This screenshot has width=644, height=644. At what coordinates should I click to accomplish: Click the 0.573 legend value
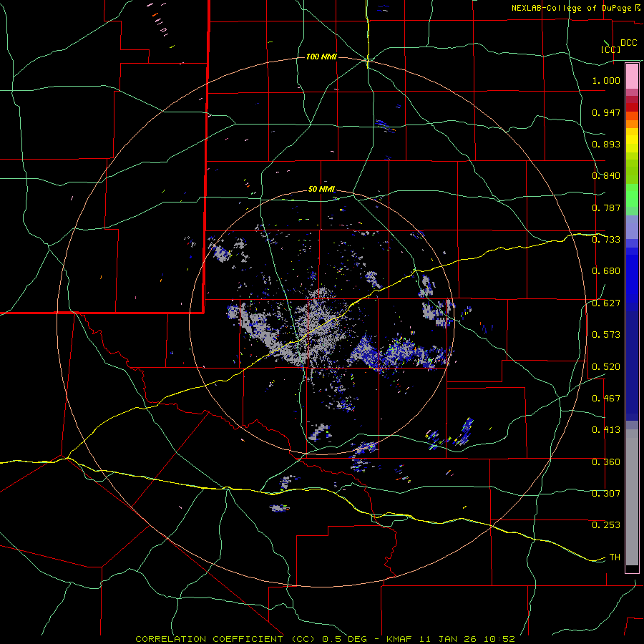606,335
